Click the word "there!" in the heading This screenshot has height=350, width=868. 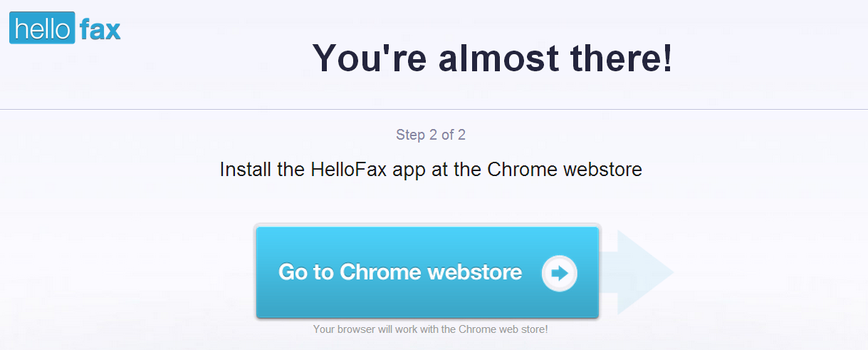click(621, 58)
